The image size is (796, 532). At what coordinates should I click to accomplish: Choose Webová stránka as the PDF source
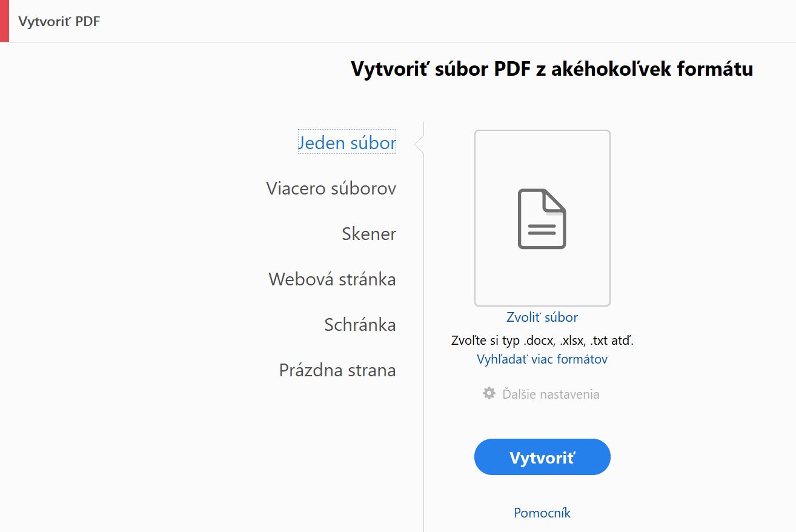pyautogui.click(x=331, y=279)
